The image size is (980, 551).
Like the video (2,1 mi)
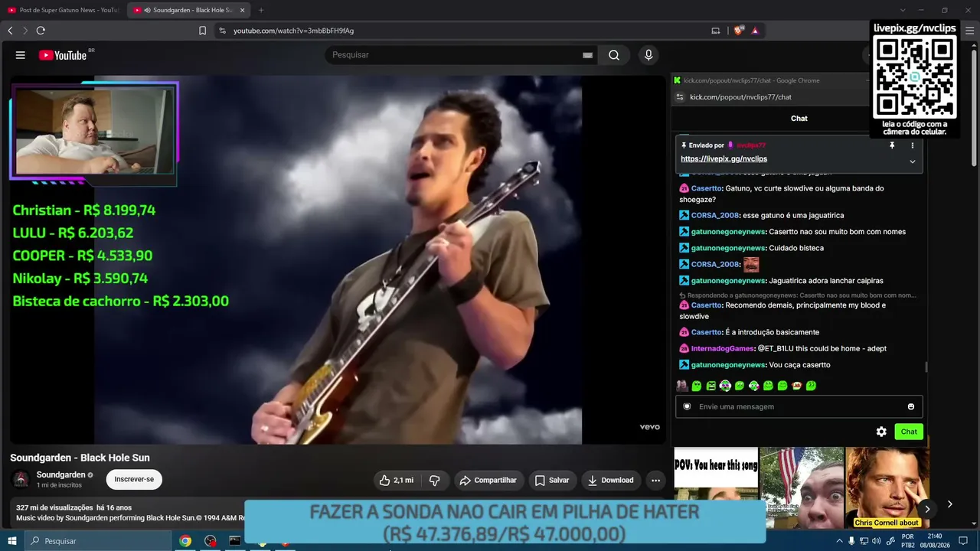(396, 481)
